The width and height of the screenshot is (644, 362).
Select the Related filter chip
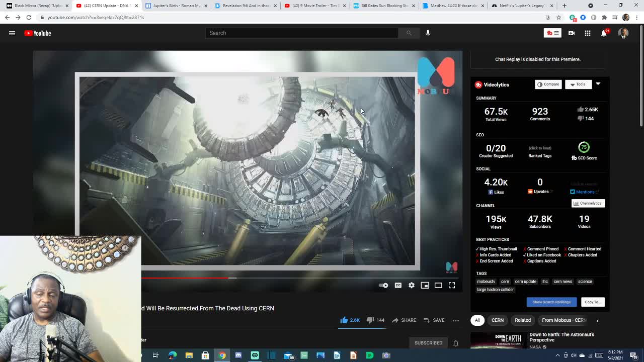click(523, 320)
